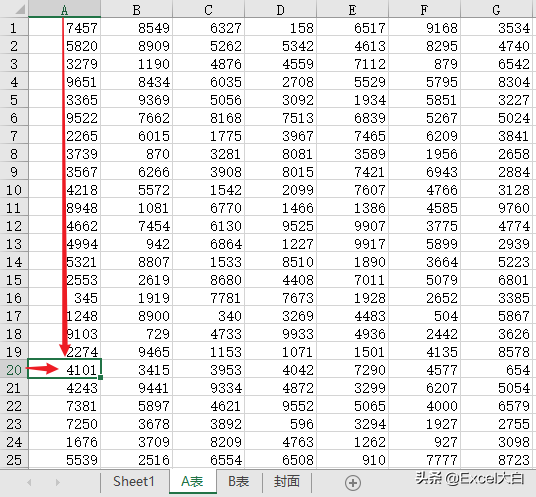Click cell containing 2708
536x497 pixels.
[x=281, y=82]
